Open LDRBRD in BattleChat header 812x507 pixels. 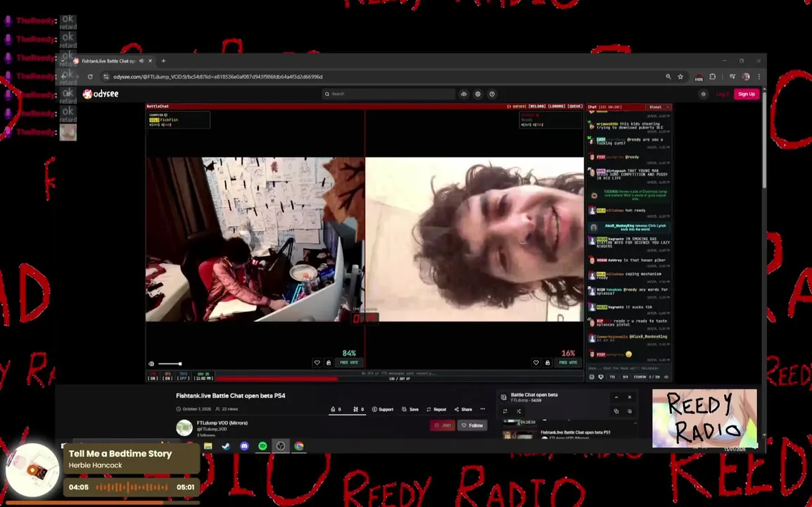pyautogui.click(x=556, y=106)
